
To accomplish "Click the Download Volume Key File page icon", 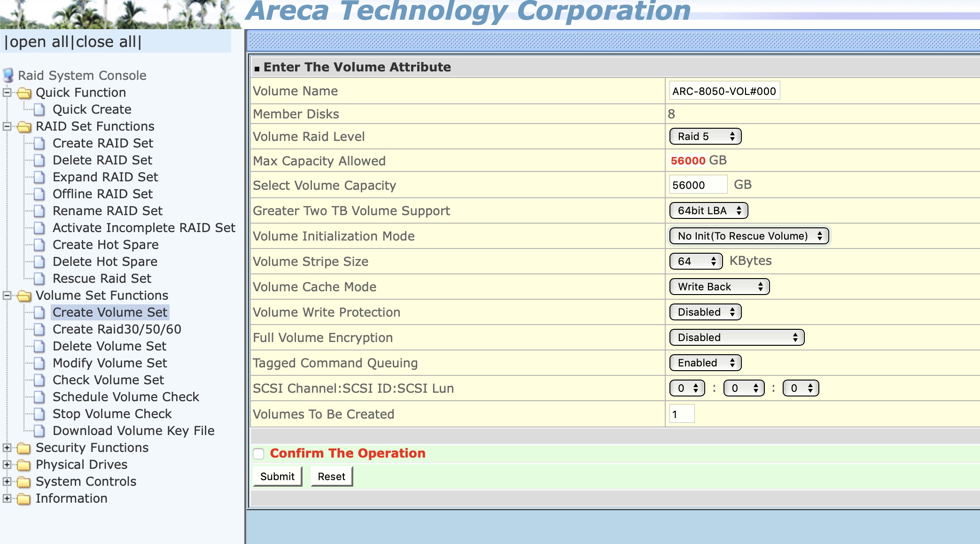I will pos(40,431).
